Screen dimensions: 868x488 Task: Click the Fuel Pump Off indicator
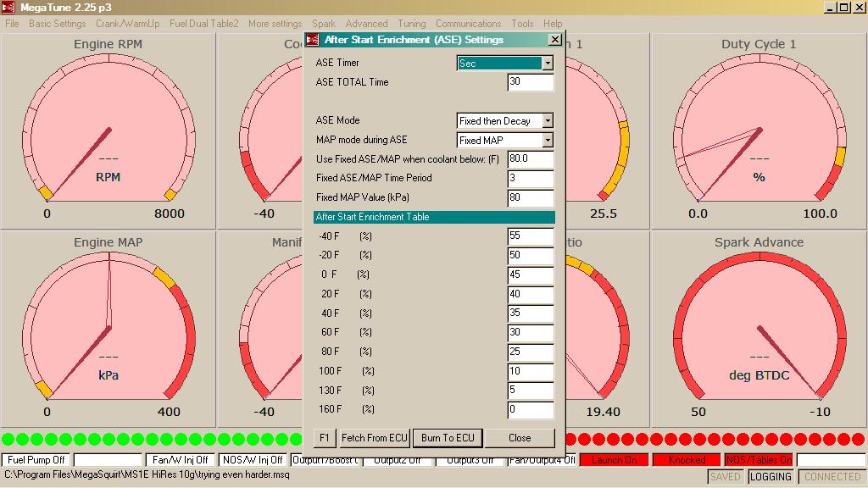(36, 460)
